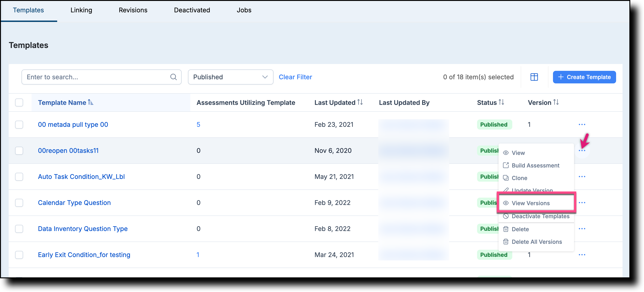Open the Calendar Type Question template
This screenshot has width=644, height=292.
tap(74, 203)
